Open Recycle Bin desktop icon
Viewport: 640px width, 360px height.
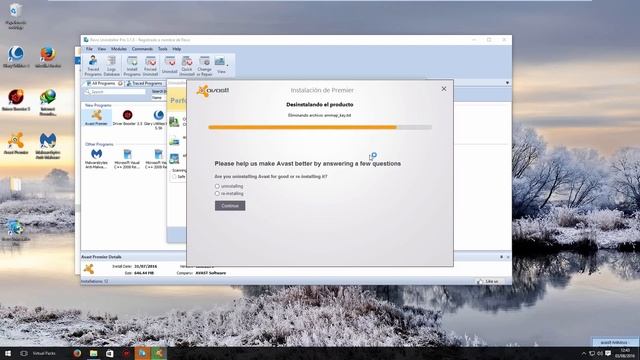pyautogui.click(x=16, y=16)
